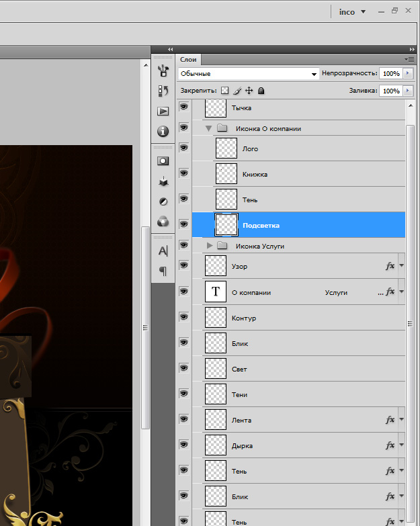Open the Layers panel options menu
Screen dimensions: 420x526
(410, 60)
